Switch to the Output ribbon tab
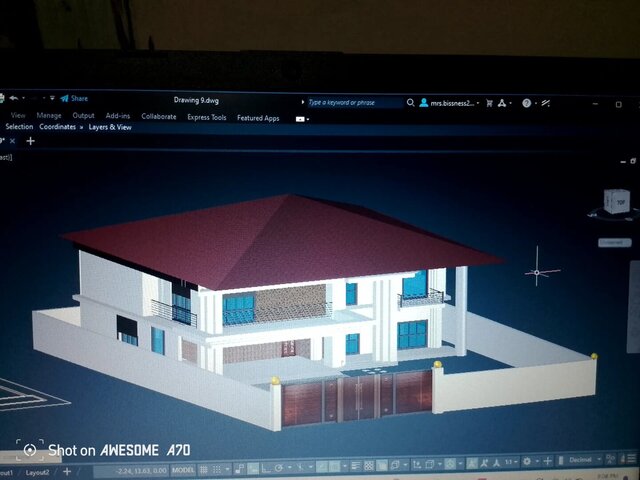This screenshot has height=480, width=640. (83, 116)
